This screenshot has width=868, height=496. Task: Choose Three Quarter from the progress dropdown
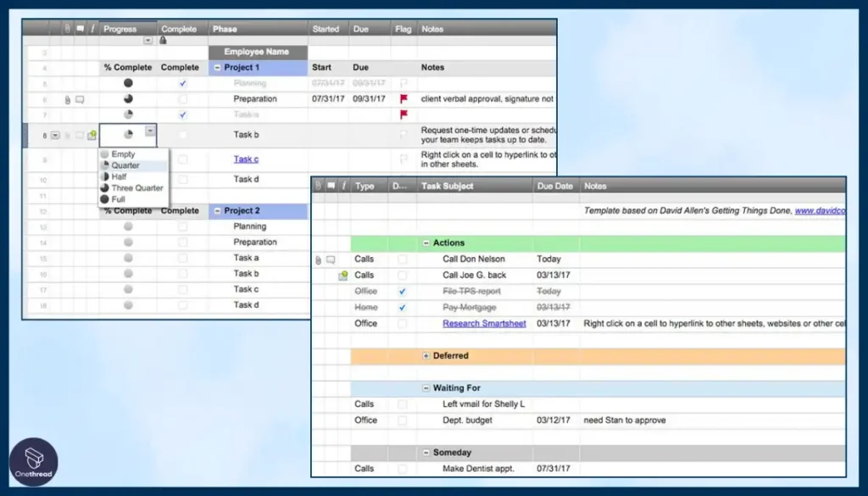[133, 188]
